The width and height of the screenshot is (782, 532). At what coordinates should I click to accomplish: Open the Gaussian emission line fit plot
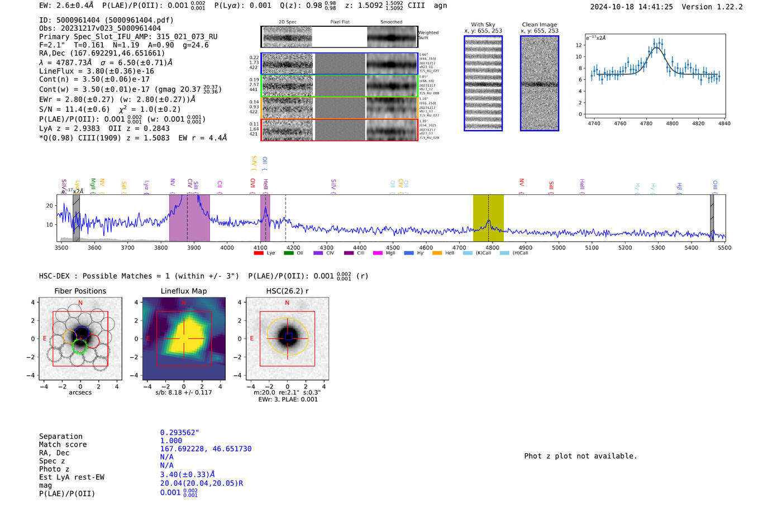pyautogui.click(x=655, y=76)
